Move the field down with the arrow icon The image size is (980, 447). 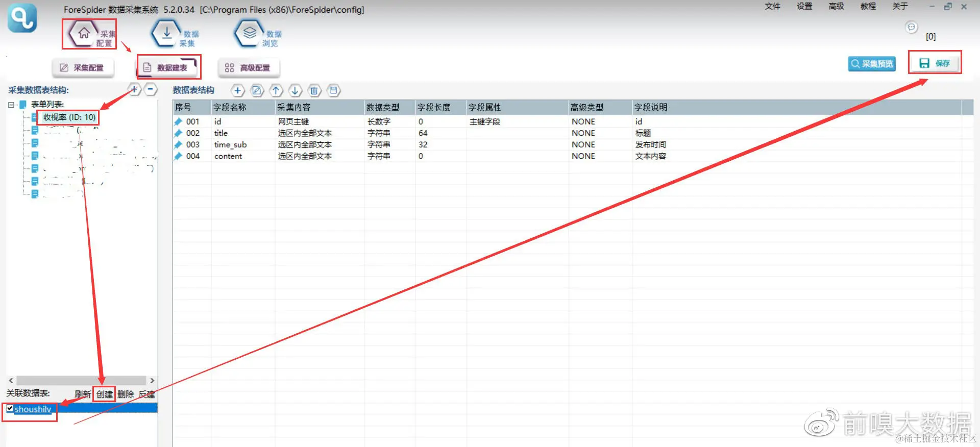(295, 91)
